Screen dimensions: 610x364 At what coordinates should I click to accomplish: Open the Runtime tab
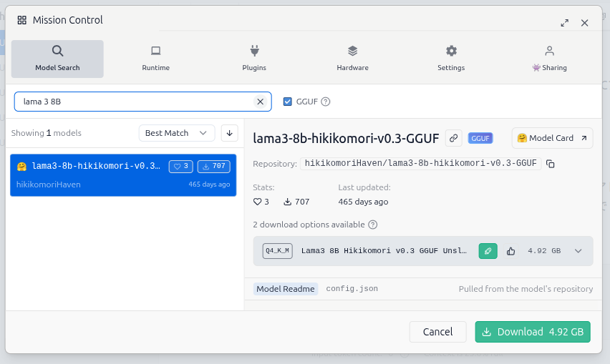click(x=155, y=59)
